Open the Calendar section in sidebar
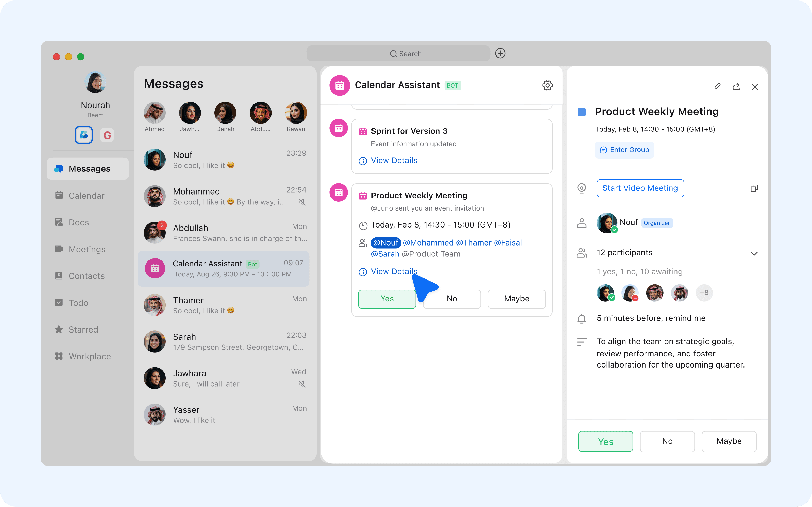Image resolution: width=812 pixels, height=507 pixels. 87,196
